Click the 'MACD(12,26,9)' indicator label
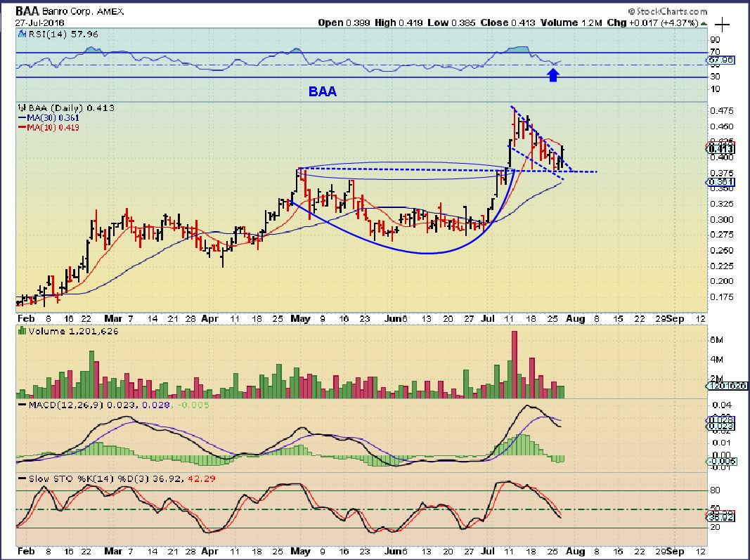750x560 pixels. 65,405
